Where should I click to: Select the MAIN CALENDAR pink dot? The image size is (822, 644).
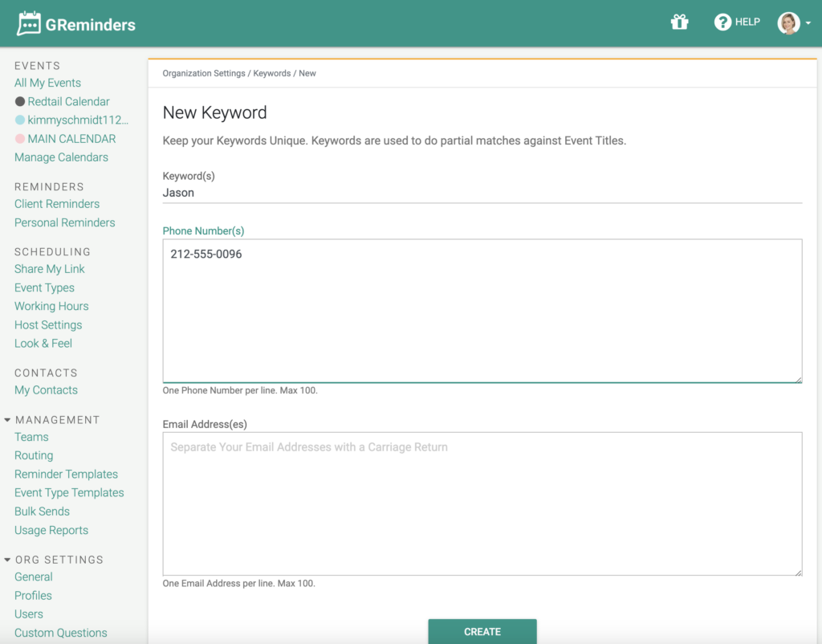coord(20,139)
